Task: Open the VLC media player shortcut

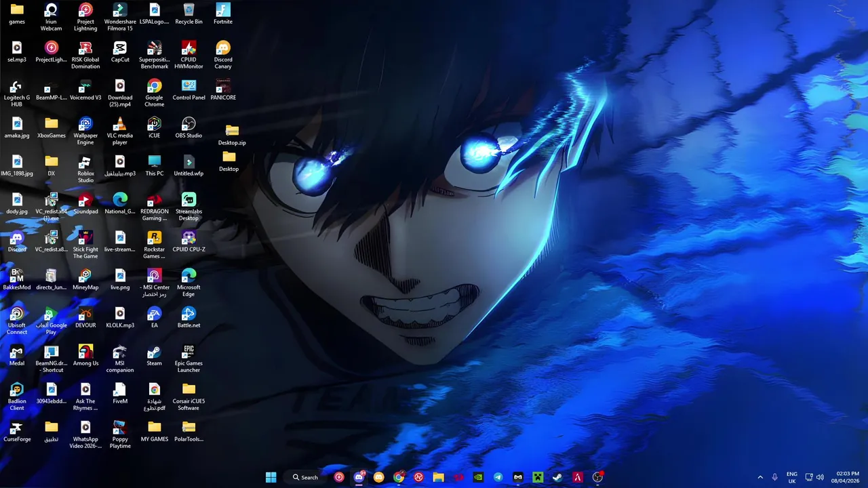Action: [120, 131]
